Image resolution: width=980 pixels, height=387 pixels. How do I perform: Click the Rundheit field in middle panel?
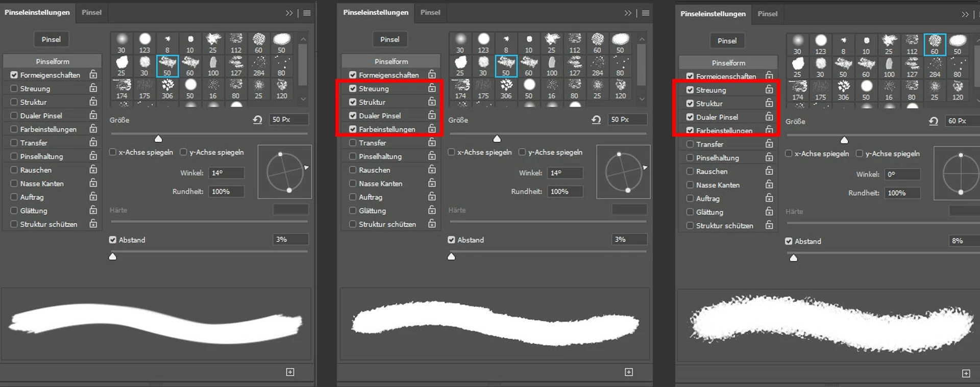click(x=565, y=191)
